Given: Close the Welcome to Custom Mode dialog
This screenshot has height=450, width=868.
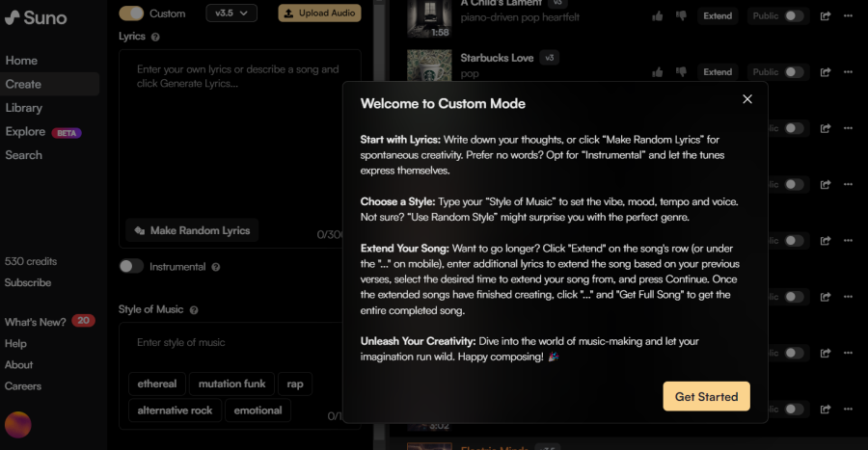Looking at the screenshot, I should coord(747,99).
